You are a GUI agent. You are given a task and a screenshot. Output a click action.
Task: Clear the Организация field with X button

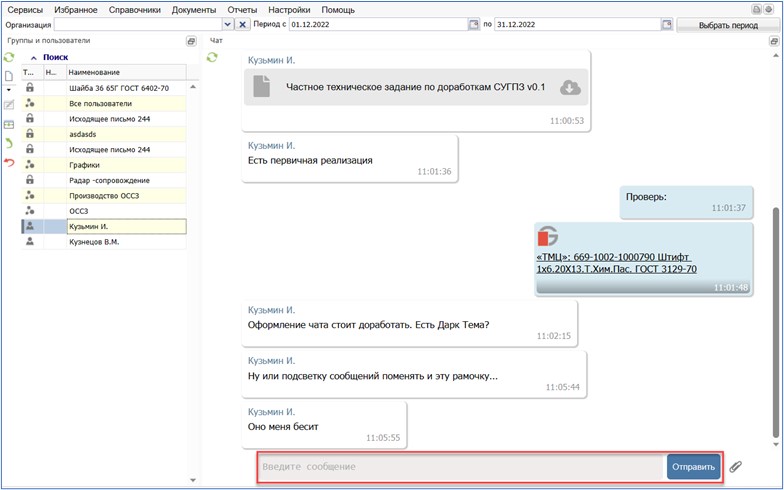pos(243,24)
